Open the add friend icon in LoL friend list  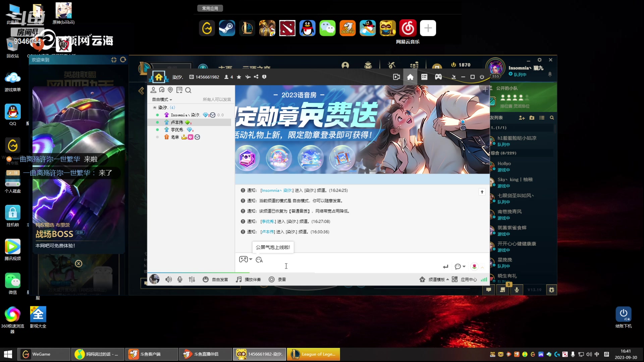522,118
